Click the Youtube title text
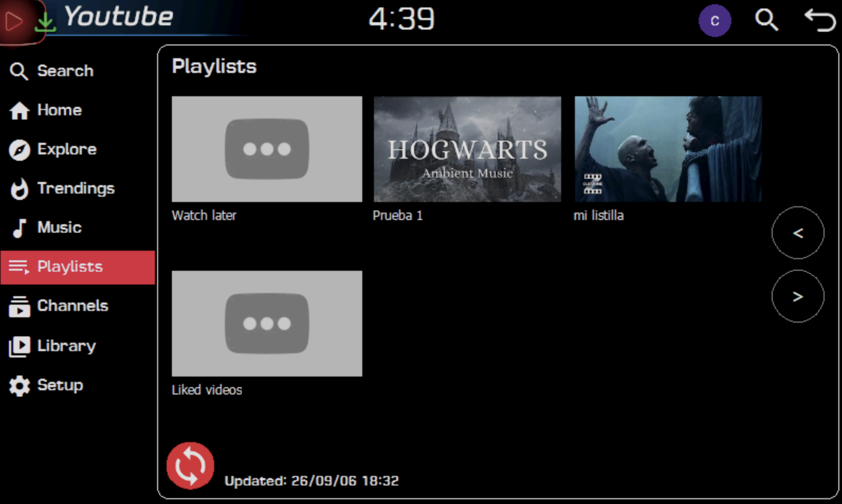Screen dimensions: 842x504 (x=118, y=16)
